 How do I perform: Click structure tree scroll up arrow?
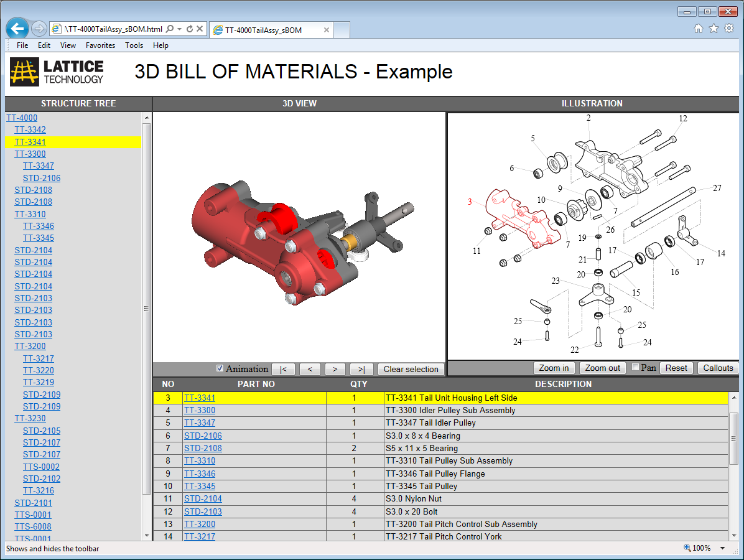(147, 117)
